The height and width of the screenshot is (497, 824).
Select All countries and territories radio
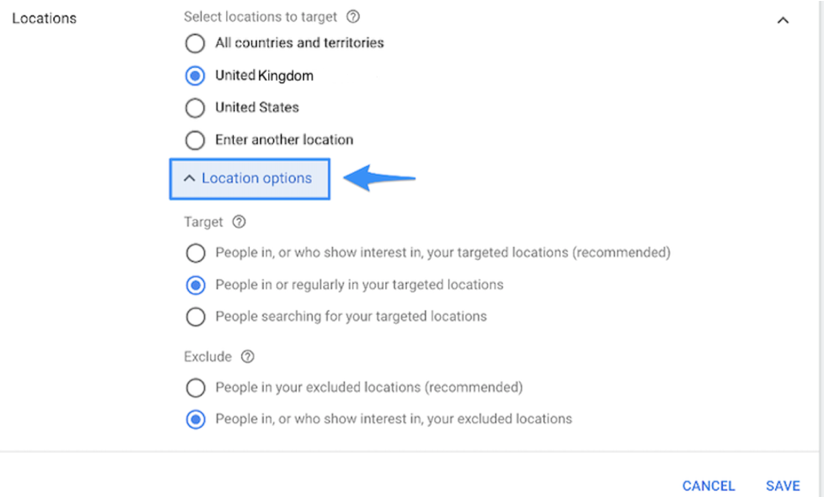[195, 43]
